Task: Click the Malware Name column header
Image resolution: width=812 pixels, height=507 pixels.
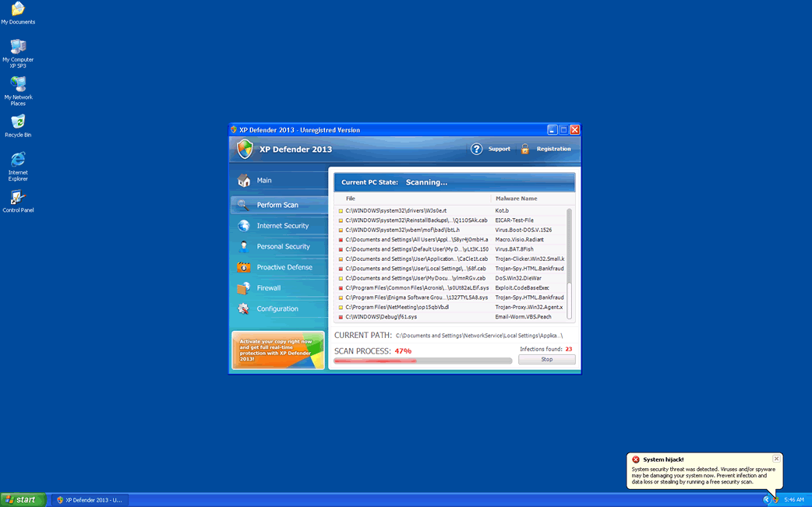Action: [517, 199]
